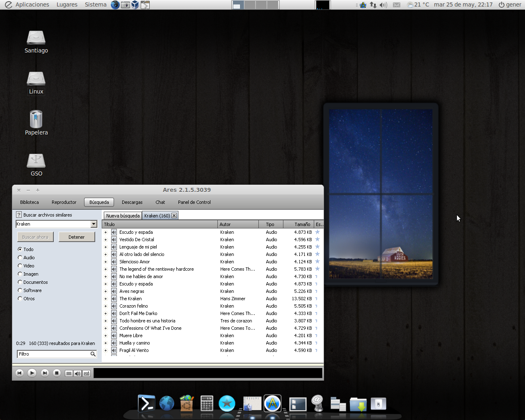Select the Software radio button

pos(20,290)
